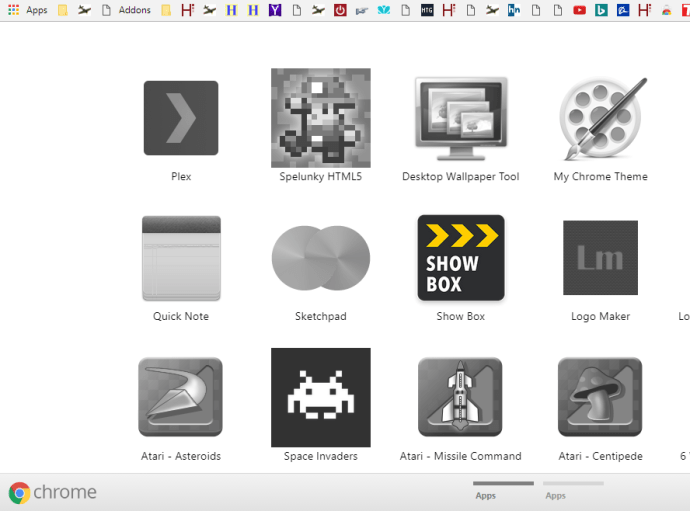Viewport: 690px width, 511px height.
Task: Open the blue hn bookmark
Action: (514, 10)
